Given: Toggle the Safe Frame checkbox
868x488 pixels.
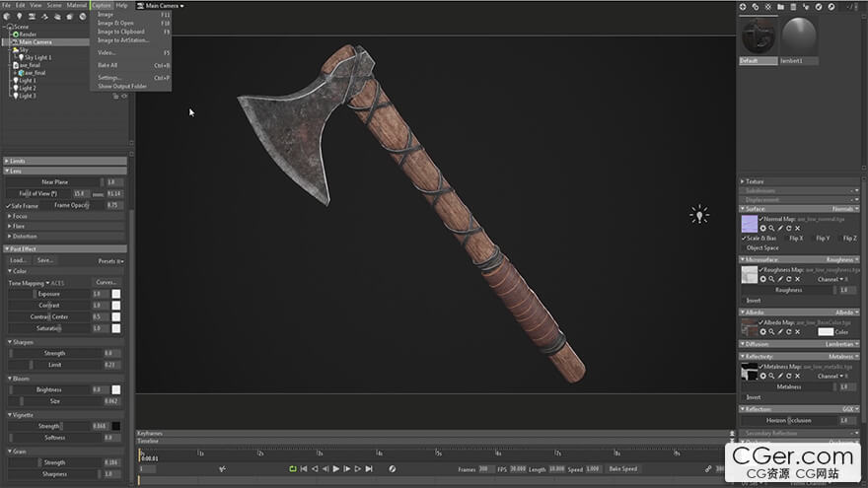Looking at the screenshot, I should click(6, 206).
